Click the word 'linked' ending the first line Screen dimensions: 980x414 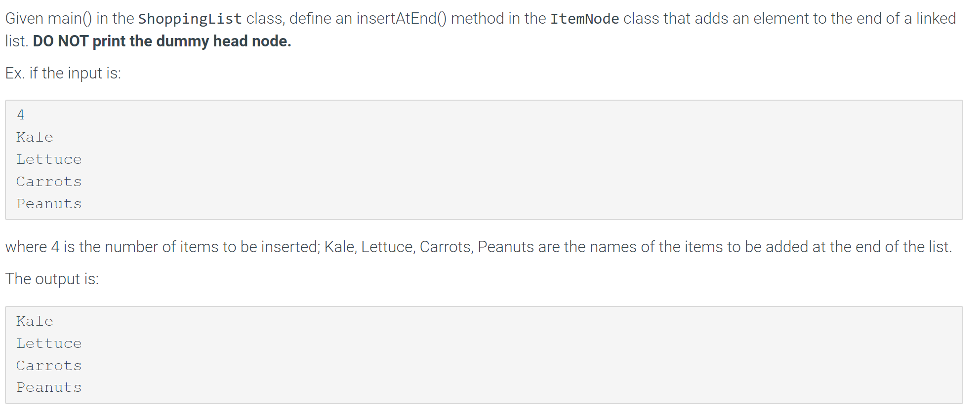936,19
